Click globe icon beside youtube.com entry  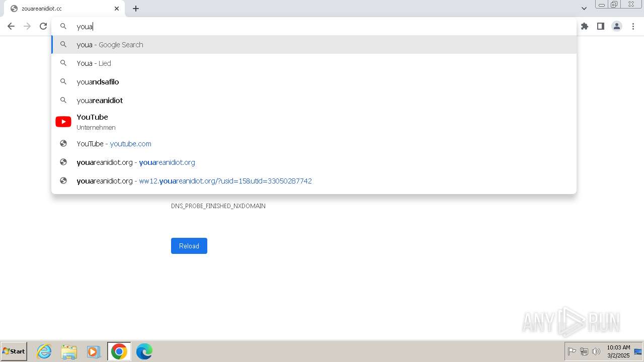click(x=63, y=144)
